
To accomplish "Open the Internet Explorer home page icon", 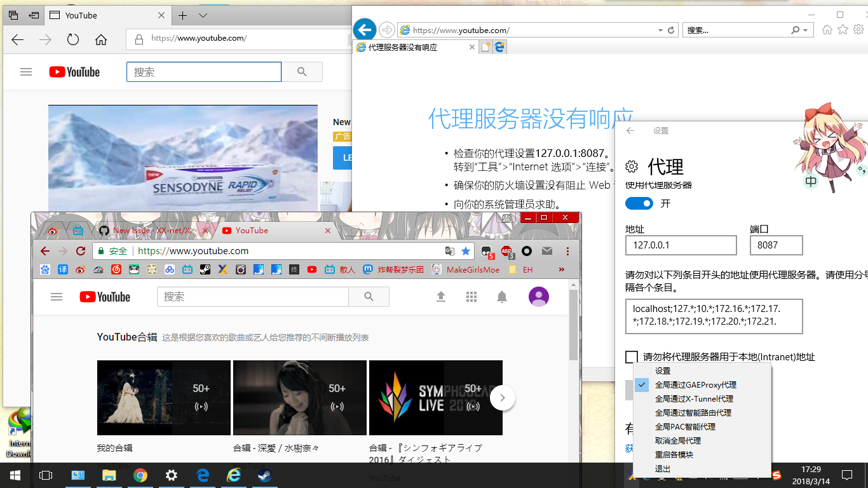I will [x=827, y=29].
